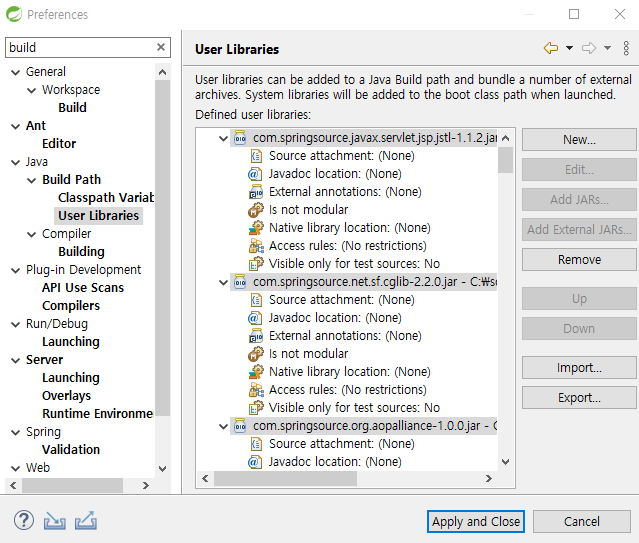Clear the build filter text with X

click(161, 47)
